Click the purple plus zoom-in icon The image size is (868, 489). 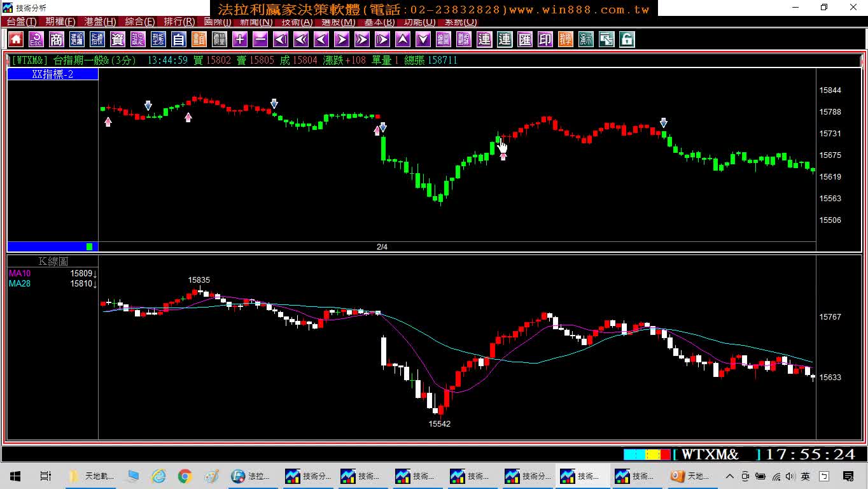240,39
